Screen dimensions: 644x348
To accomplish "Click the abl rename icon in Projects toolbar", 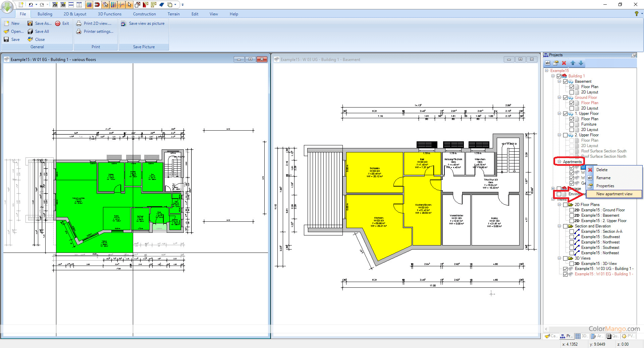I will tap(547, 63).
